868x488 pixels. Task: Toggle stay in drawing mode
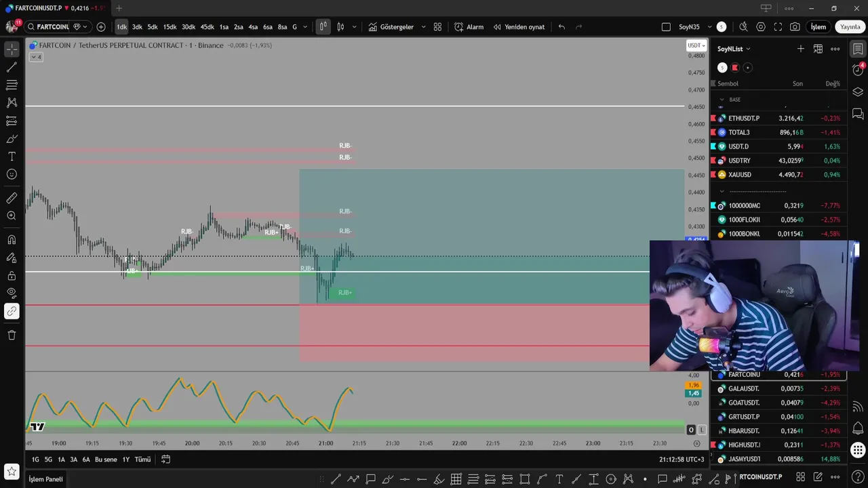tap(12, 258)
